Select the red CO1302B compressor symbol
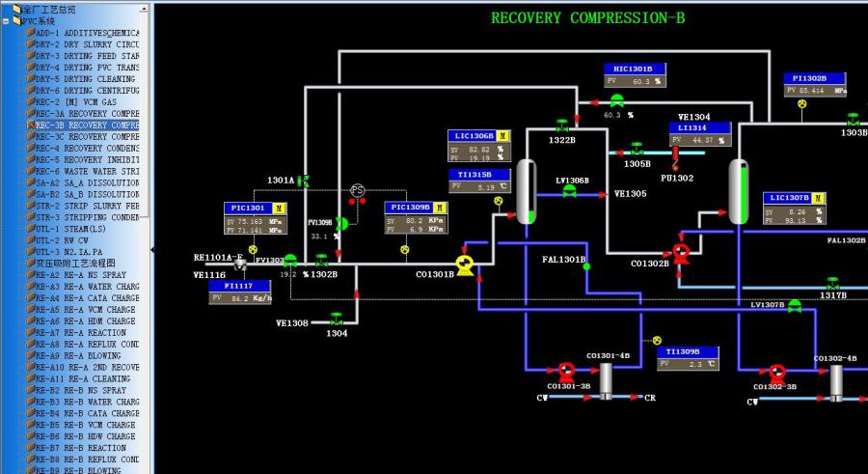The width and height of the screenshot is (868, 474). [x=681, y=253]
